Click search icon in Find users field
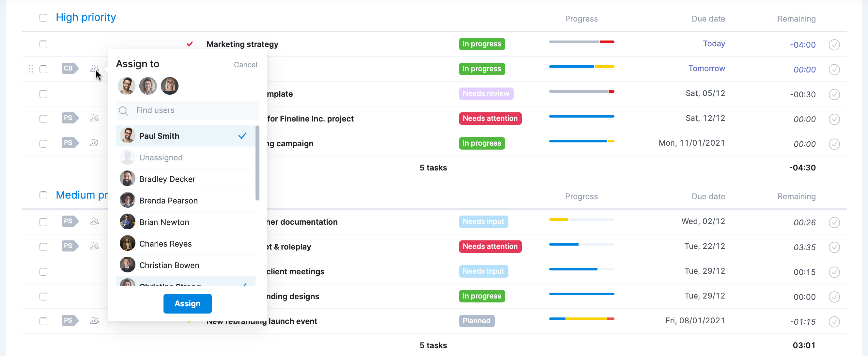This screenshot has height=356, width=868. (123, 111)
